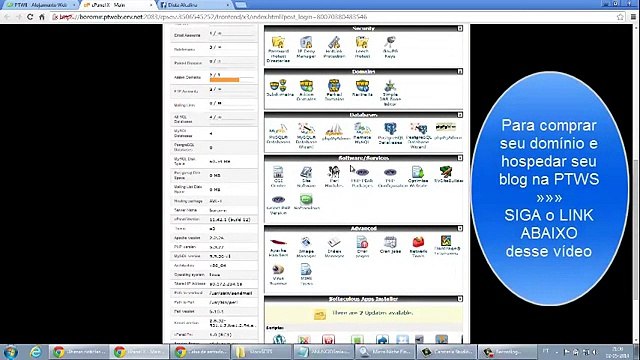
Task: Open the Recording taskbar item
Action: coord(507,352)
